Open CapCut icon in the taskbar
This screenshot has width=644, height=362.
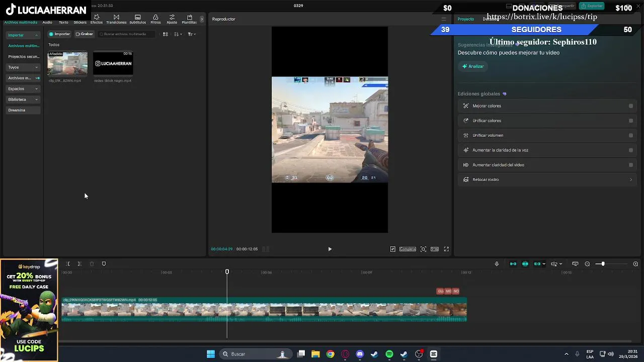pos(434,354)
